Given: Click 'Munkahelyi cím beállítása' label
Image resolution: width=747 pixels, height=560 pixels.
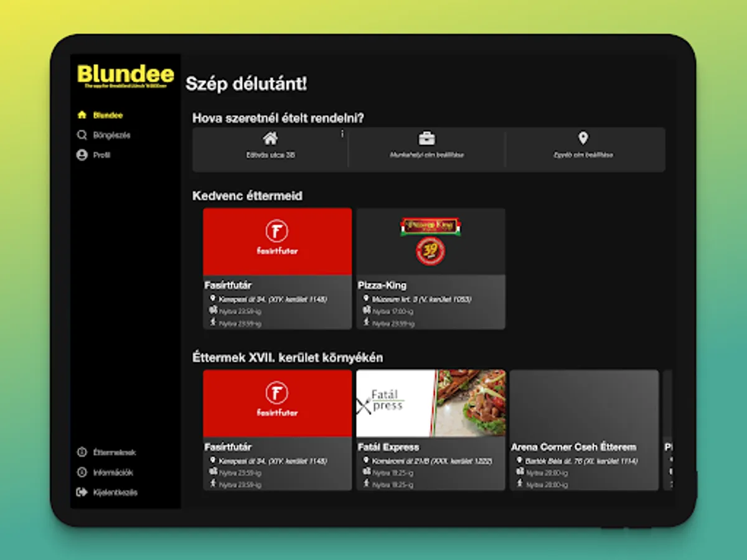Looking at the screenshot, I should 426,155.
